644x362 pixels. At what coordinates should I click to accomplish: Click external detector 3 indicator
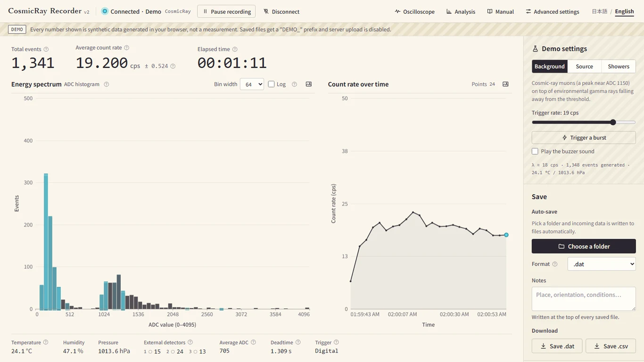(x=195, y=352)
